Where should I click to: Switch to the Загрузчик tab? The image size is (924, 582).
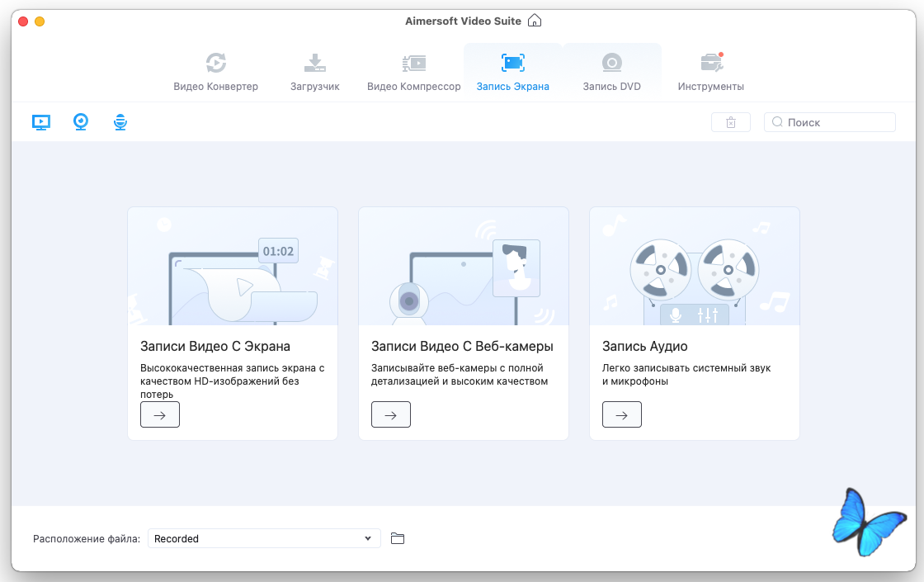[x=314, y=72]
